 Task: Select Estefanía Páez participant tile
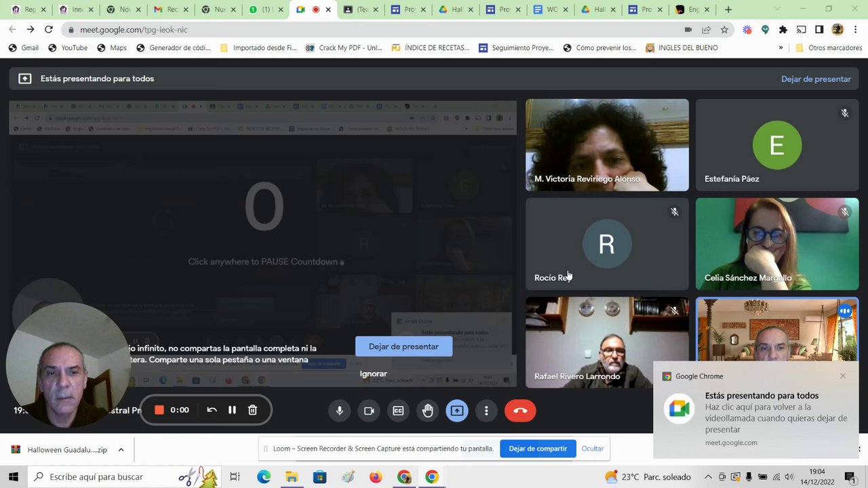point(777,145)
